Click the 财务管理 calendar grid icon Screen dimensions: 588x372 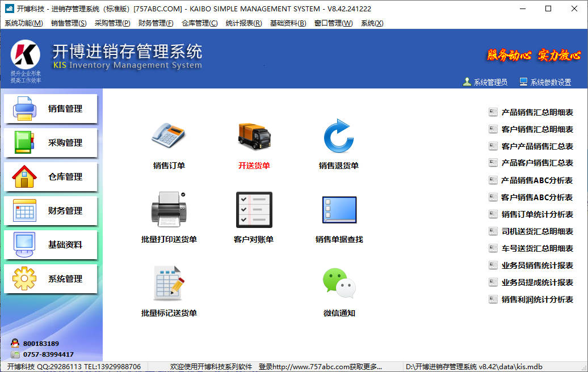24,210
